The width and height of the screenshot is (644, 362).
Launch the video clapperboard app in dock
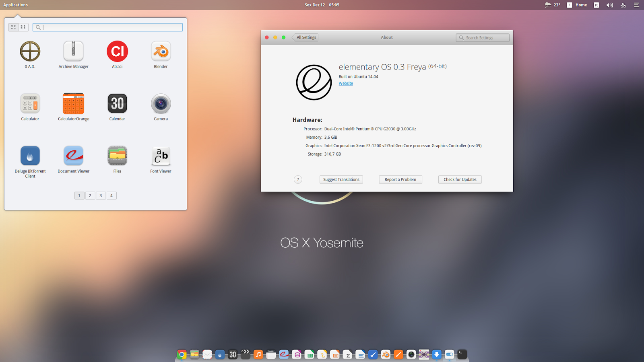pyautogui.click(x=246, y=354)
